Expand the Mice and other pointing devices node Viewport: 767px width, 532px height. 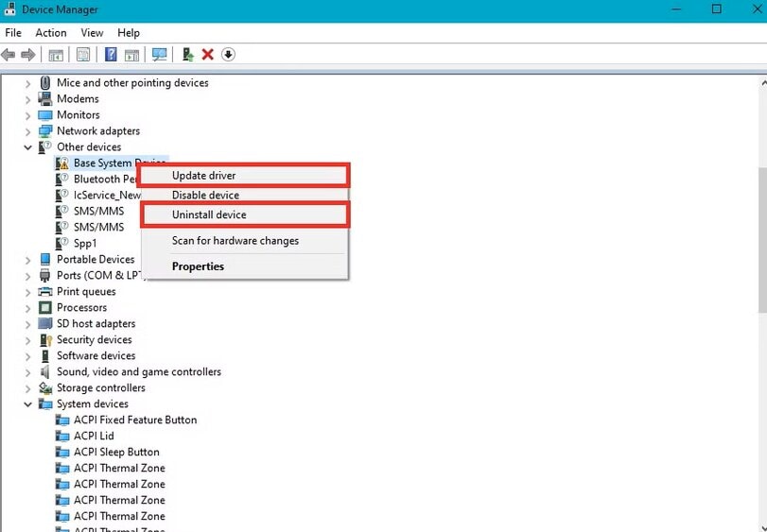pos(27,83)
